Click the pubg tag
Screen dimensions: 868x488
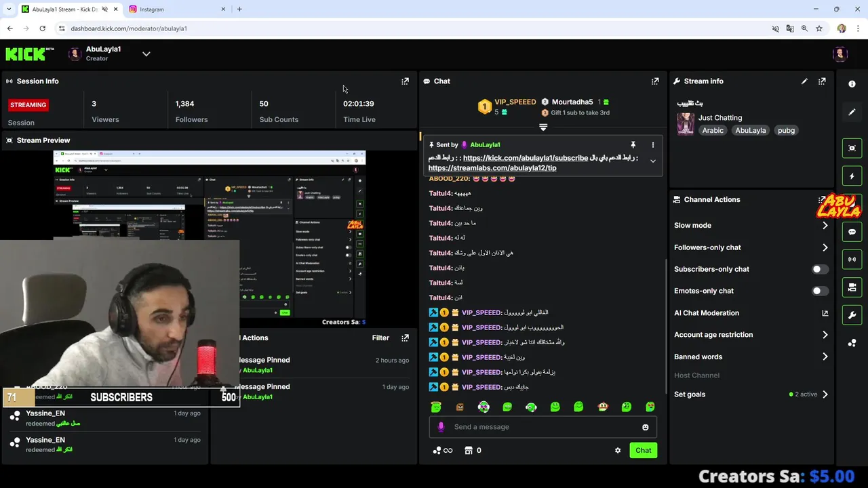tap(786, 130)
